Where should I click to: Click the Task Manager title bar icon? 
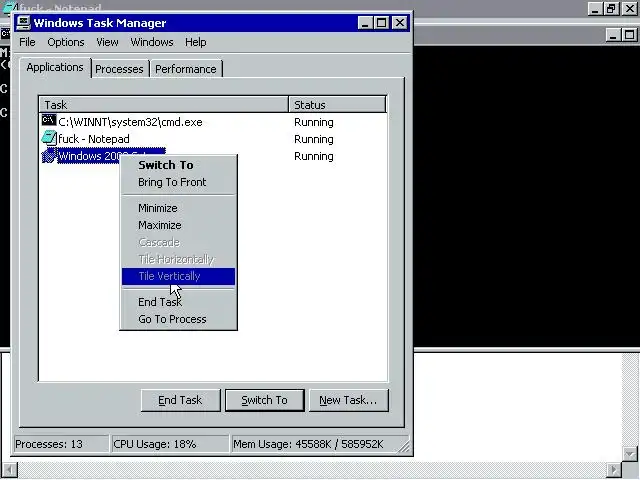[23, 22]
